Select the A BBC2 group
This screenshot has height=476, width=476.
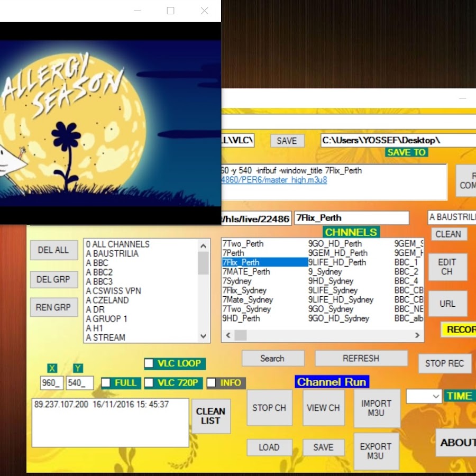(99, 272)
